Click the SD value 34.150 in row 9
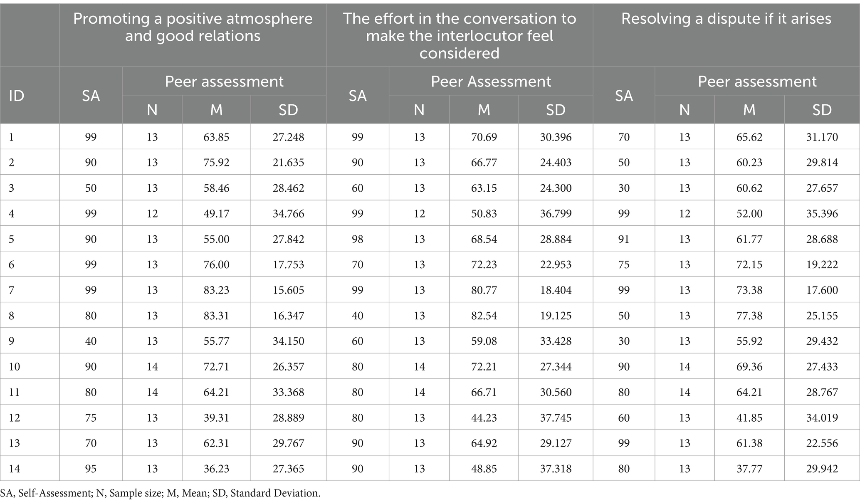This screenshot has height=504, width=860. (x=288, y=341)
